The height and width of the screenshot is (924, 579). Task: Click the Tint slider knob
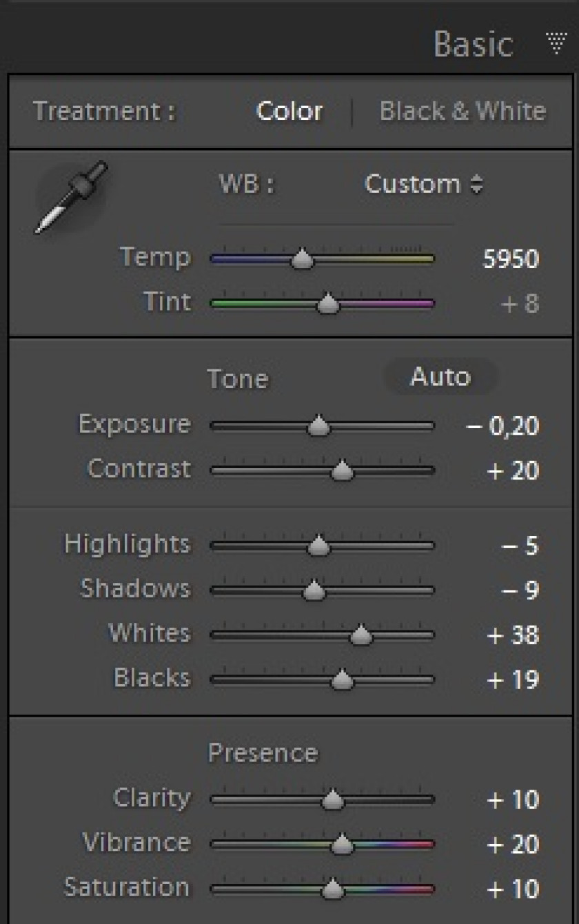click(328, 303)
